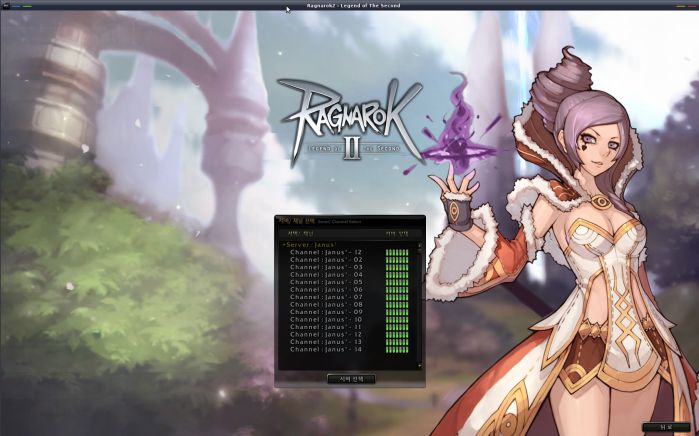Viewport: 699px width, 436px height.
Task: Click the channel list scrollbar thumb
Action: [419, 251]
